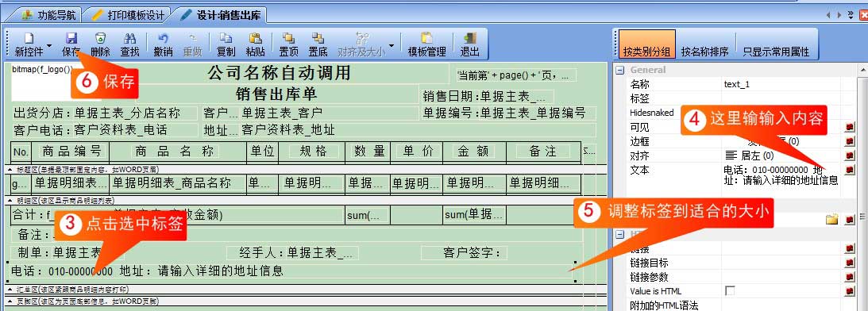Open the dropdown arrow beside 新控件
This screenshot has height=311, width=868.
click(x=49, y=45)
